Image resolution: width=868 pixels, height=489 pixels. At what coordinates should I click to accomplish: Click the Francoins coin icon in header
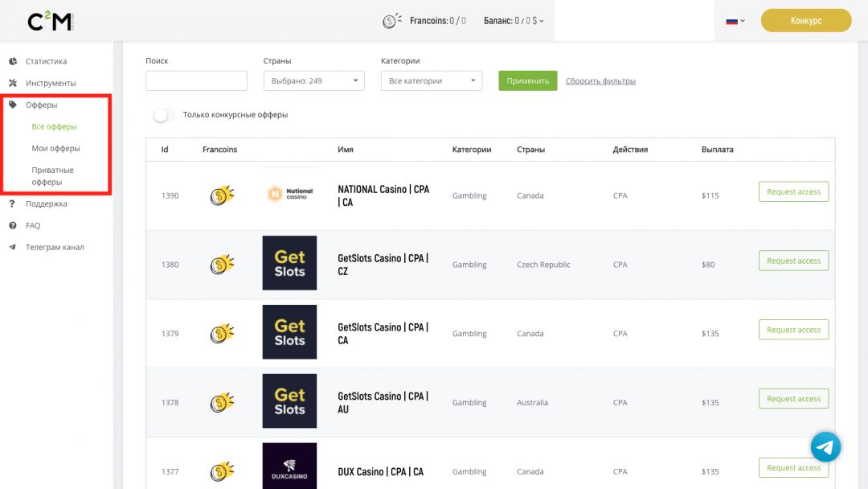(x=391, y=20)
